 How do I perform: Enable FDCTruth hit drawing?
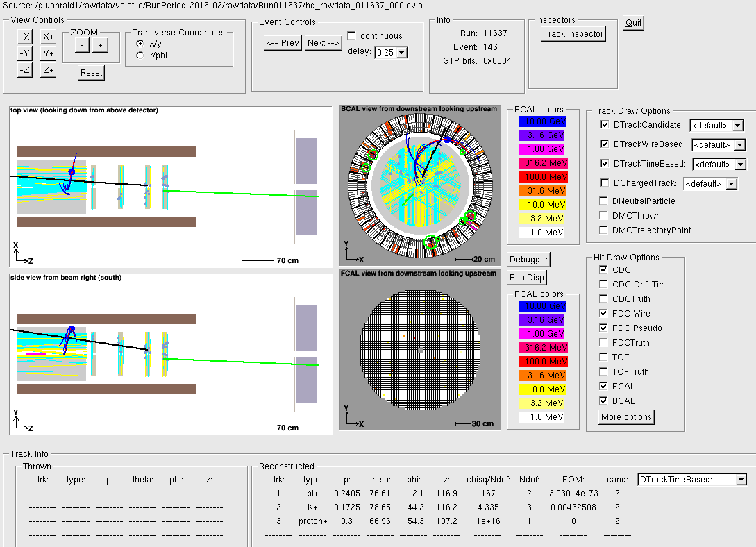(x=603, y=342)
